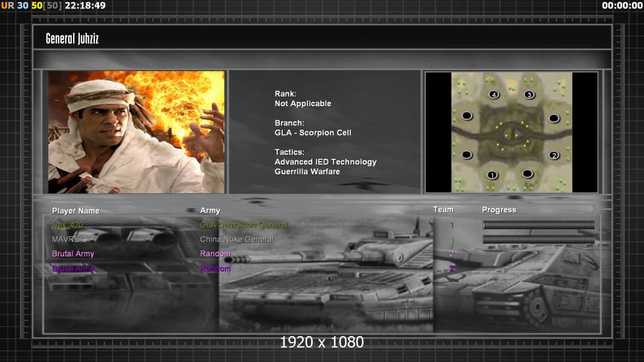This screenshot has height=362, width=644.
Task: Click 'China Nuke General' army entry
Action: pyautogui.click(x=237, y=240)
